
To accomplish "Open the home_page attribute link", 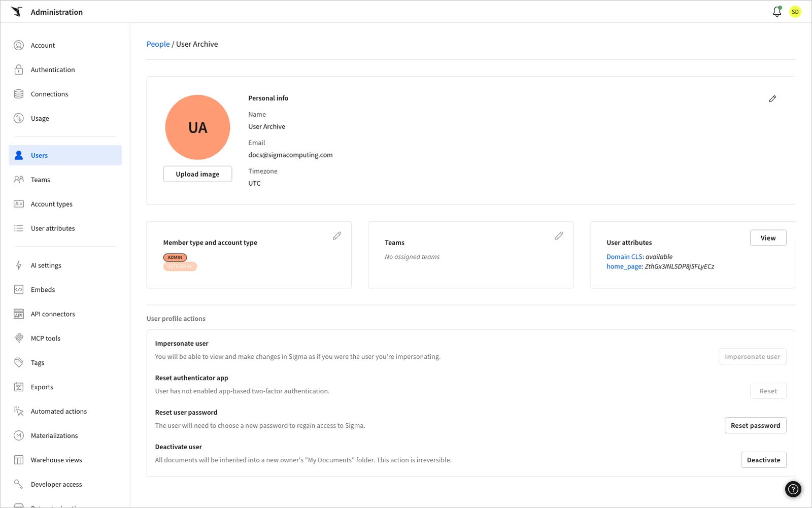I will [624, 266].
